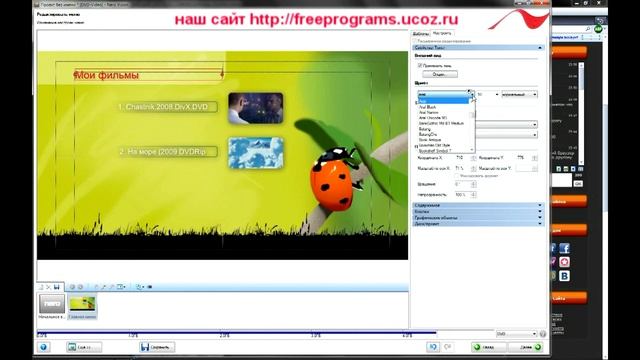Click the Chastnik movie thumbnail in menu preview
Screen dimensions: 640x360
256,108
